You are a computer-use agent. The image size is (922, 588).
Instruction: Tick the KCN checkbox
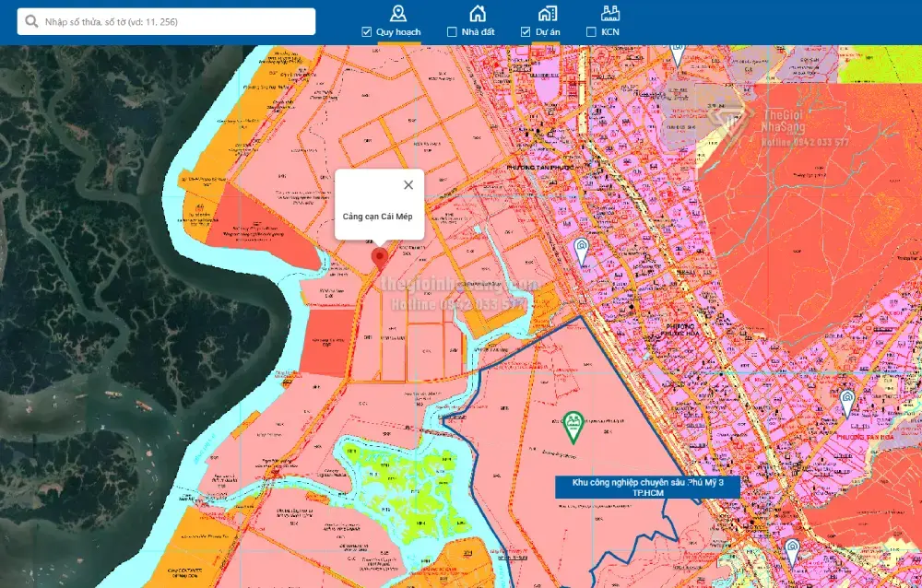click(591, 32)
